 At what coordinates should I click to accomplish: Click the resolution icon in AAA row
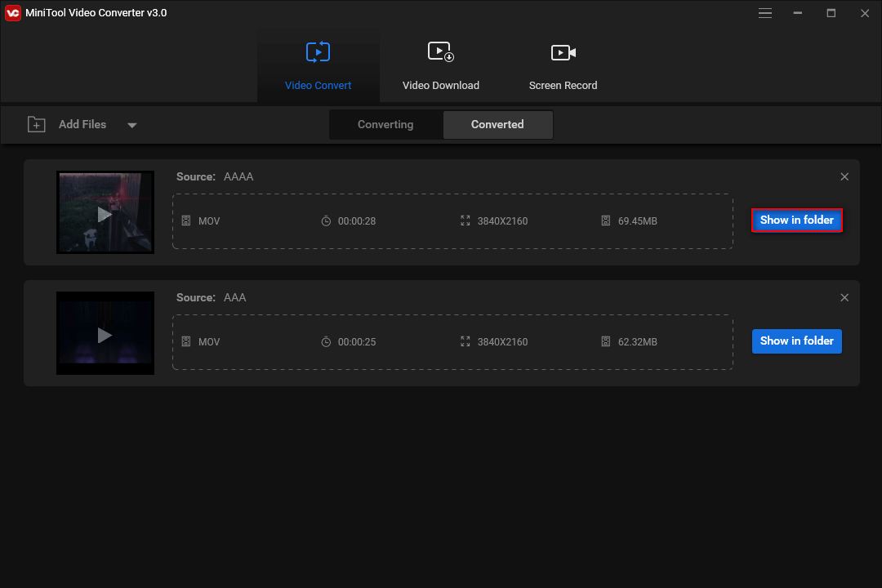pos(465,341)
